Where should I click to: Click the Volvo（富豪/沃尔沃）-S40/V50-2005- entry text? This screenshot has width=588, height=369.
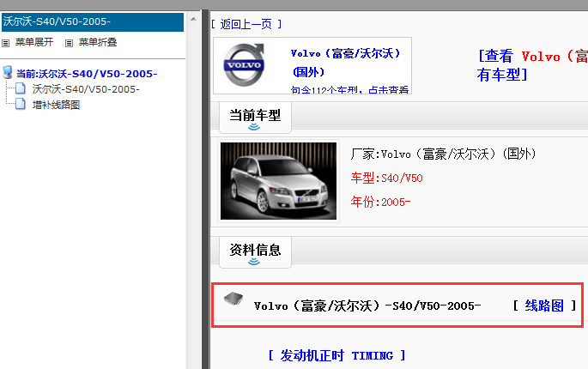(367, 305)
